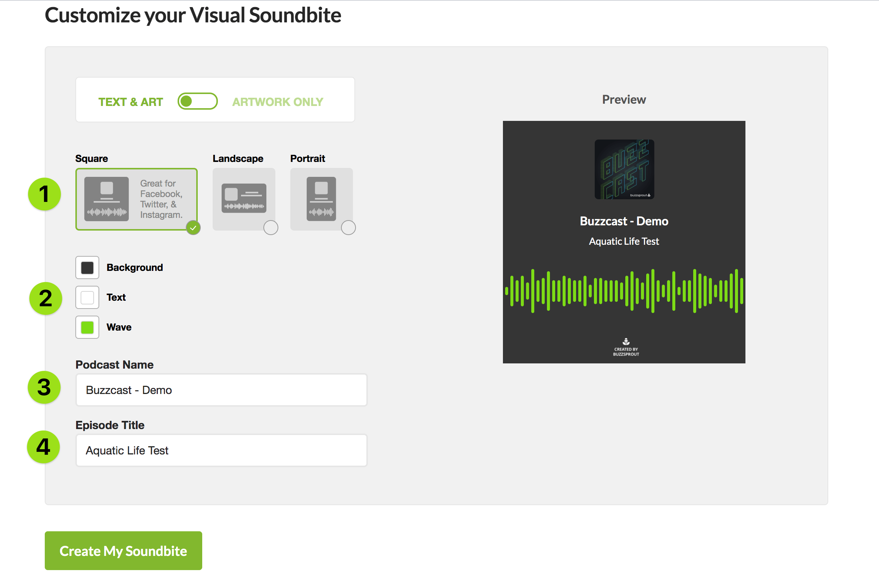Select the Portrait layout icon
Viewport: 879px width, 588px height.
321,199
